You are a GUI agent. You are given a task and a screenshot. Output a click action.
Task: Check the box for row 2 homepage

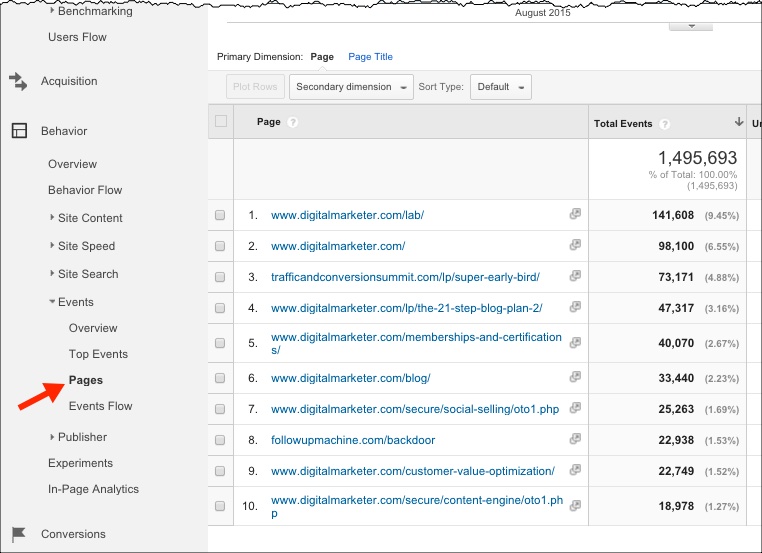click(220, 246)
